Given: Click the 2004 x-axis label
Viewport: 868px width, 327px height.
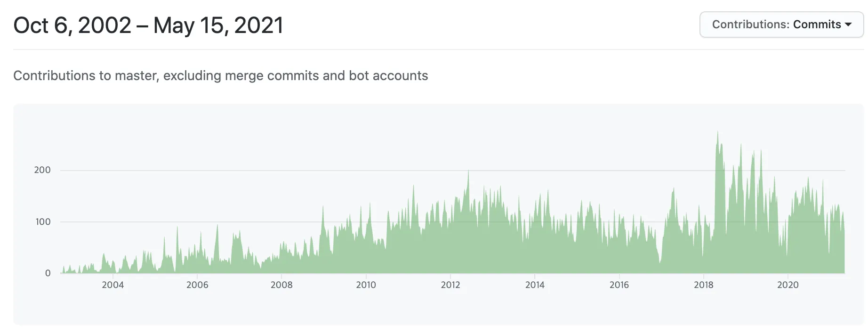Looking at the screenshot, I should [x=113, y=285].
